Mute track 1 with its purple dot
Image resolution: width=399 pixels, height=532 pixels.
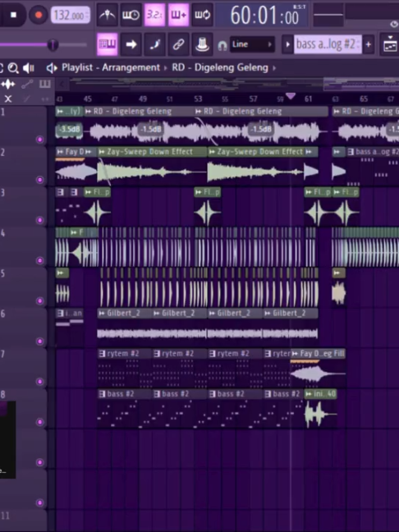coord(39,140)
